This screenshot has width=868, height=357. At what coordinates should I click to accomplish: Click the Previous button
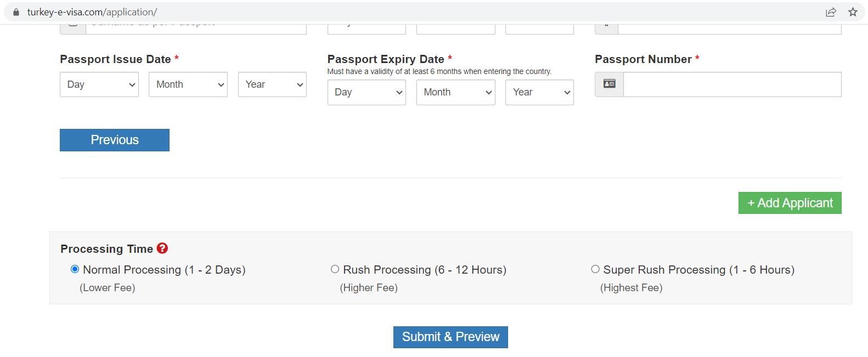tap(115, 140)
